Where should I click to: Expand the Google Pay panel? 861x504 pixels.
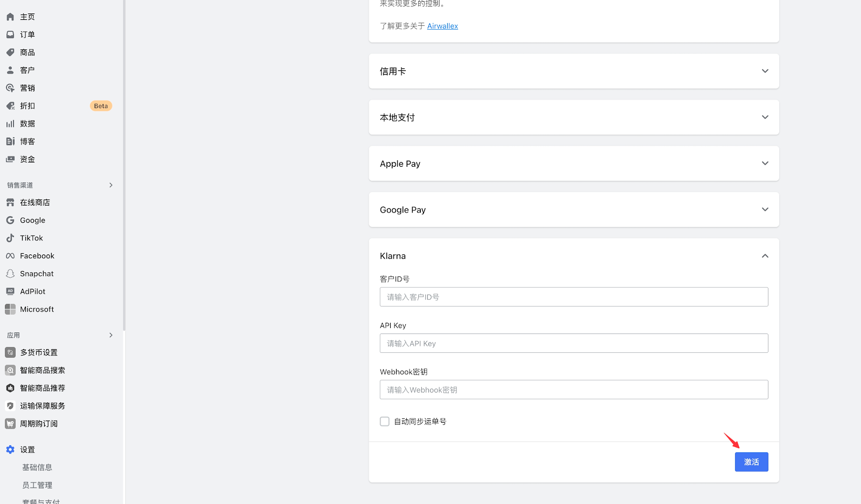coord(765,210)
